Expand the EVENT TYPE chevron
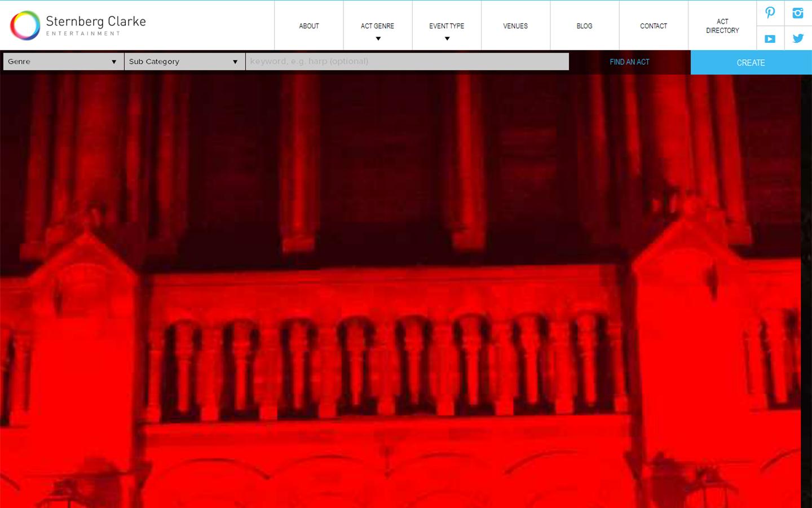Viewport: 812px width, 508px height. pos(447,38)
